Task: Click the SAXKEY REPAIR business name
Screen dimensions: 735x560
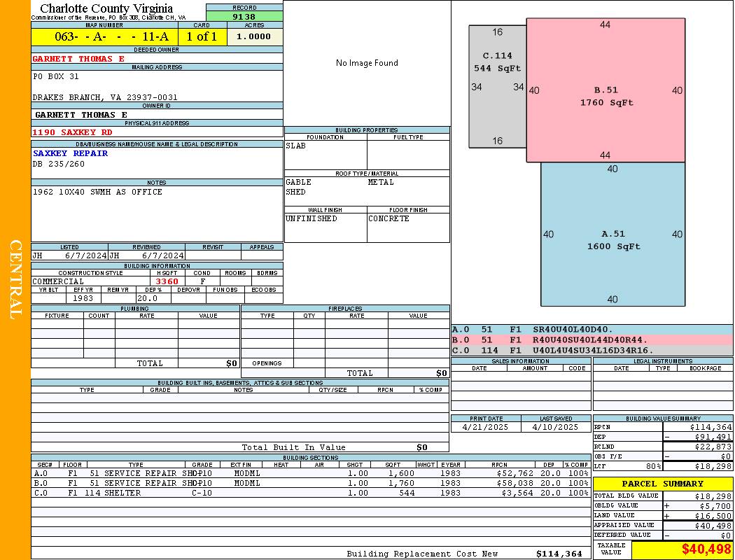Action: click(70, 153)
